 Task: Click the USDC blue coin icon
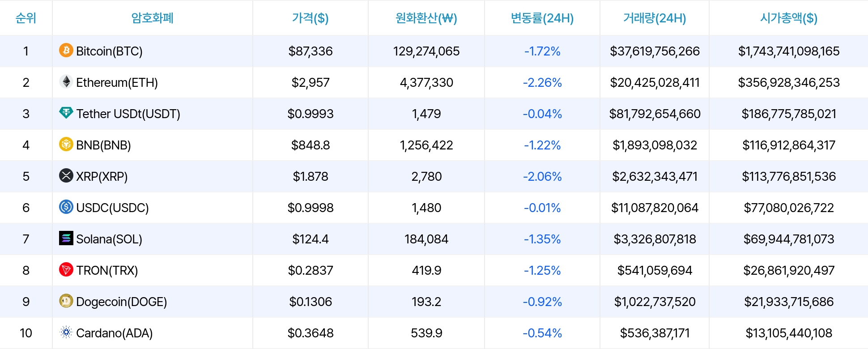pyautogui.click(x=66, y=207)
